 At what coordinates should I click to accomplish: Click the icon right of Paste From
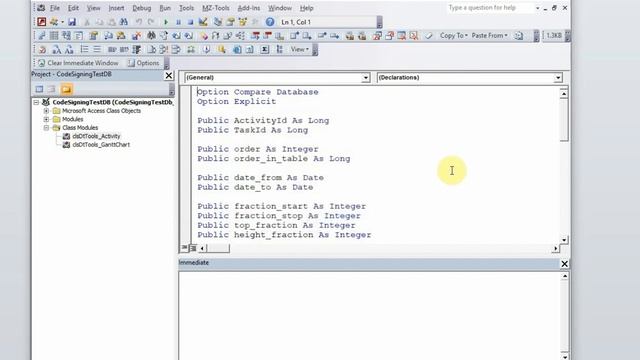[518, 36]
